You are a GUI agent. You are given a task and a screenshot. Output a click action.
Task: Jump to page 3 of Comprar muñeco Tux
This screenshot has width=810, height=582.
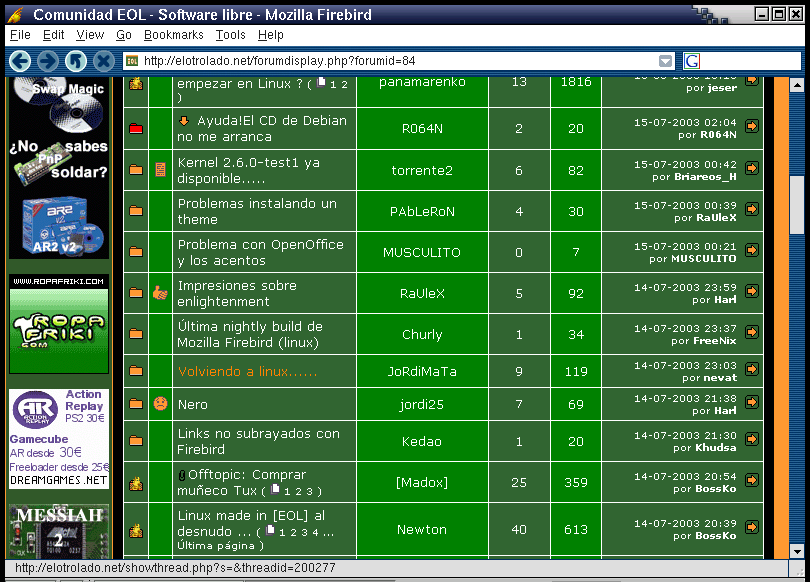[x=309, y=492]
